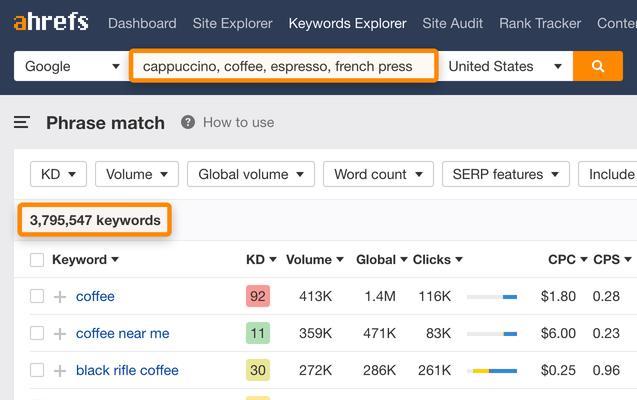Screen dimensions: 637x400
Task: Sort by the CPS column header
Action: 612,259
